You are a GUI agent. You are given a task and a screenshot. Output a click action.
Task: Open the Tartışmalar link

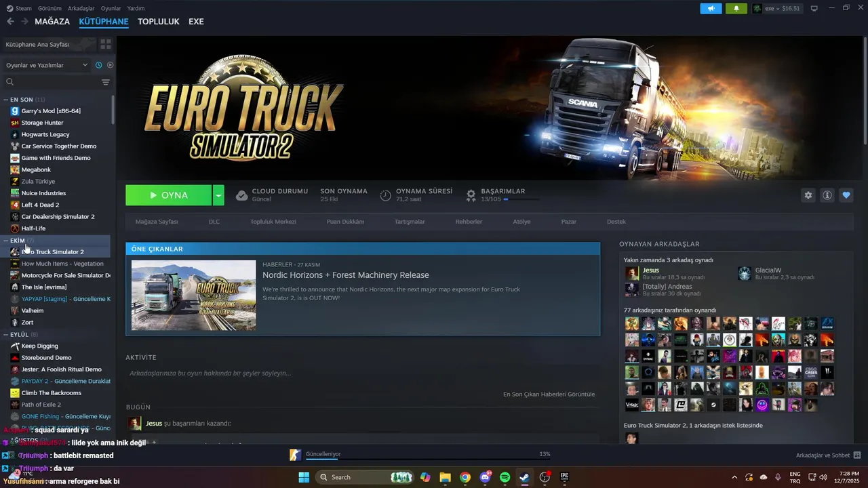pos(410,222)
